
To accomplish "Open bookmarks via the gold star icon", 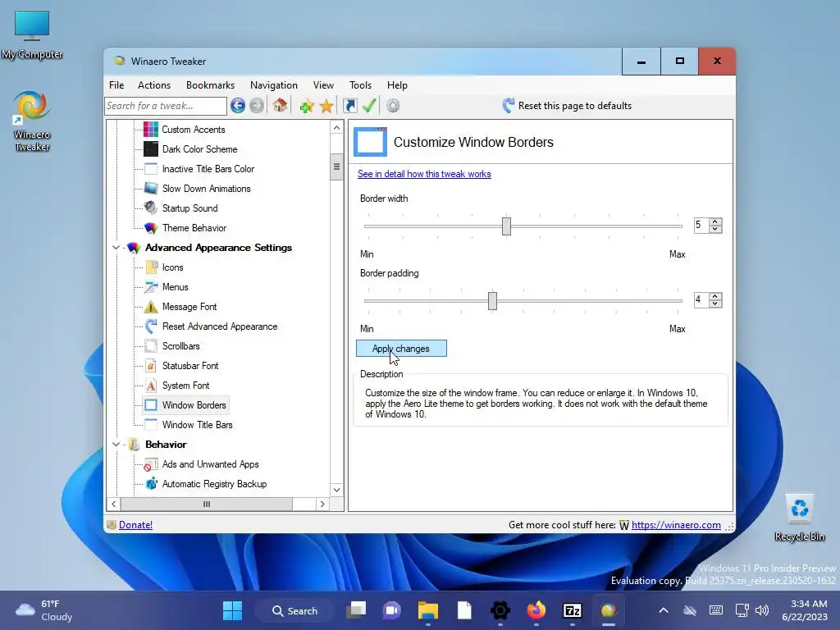I will [x=326, y=106].
